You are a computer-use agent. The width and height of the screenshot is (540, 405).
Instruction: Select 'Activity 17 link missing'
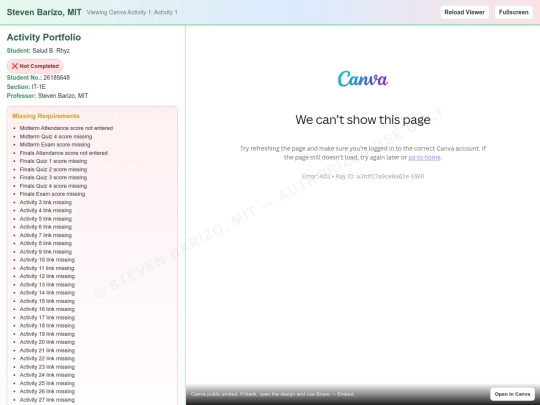[47, 318]
